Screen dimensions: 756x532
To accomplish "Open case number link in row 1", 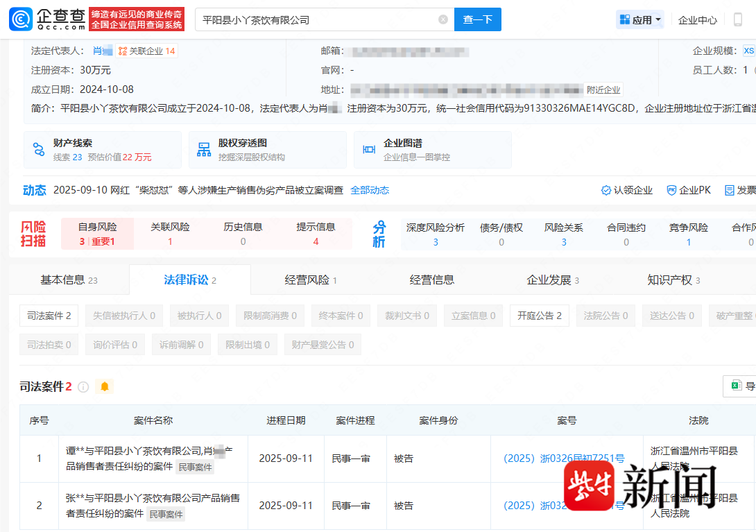I will (564, 458).
